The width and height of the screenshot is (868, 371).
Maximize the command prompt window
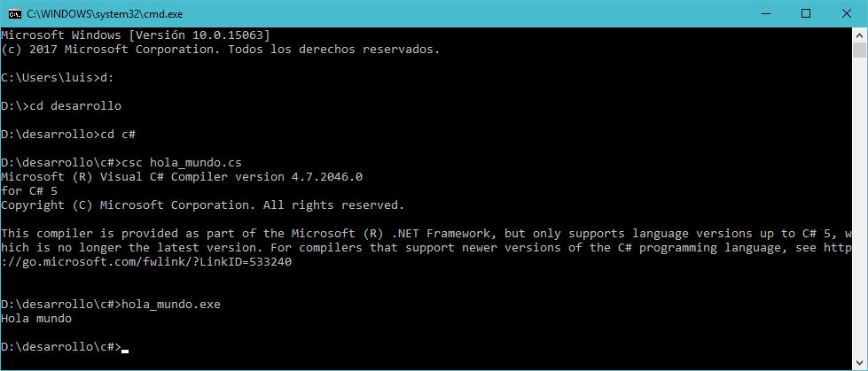click(x=805, y=13)
